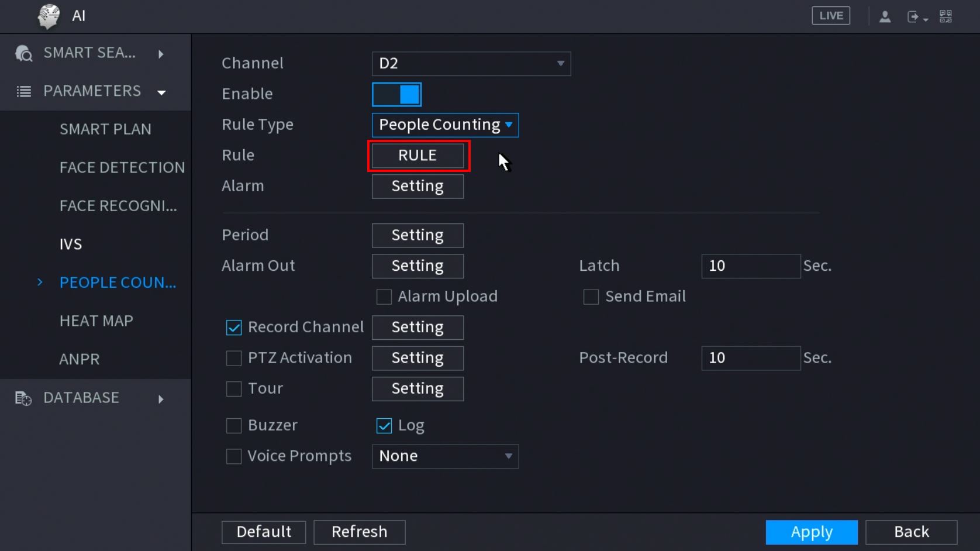Check the Buzzer option
This screenshot has width=980, height=551.
(234, 426)
